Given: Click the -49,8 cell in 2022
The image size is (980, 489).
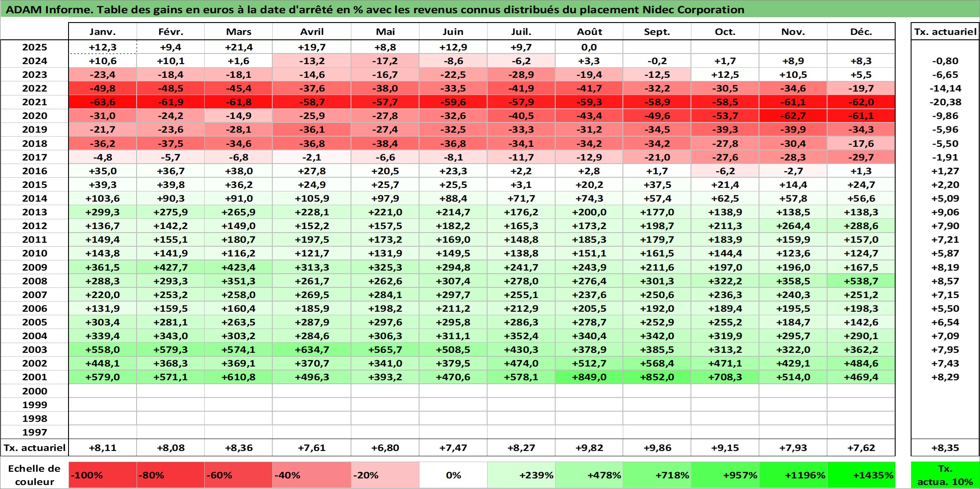Looking at the screenshot, I should coord(103,88).
